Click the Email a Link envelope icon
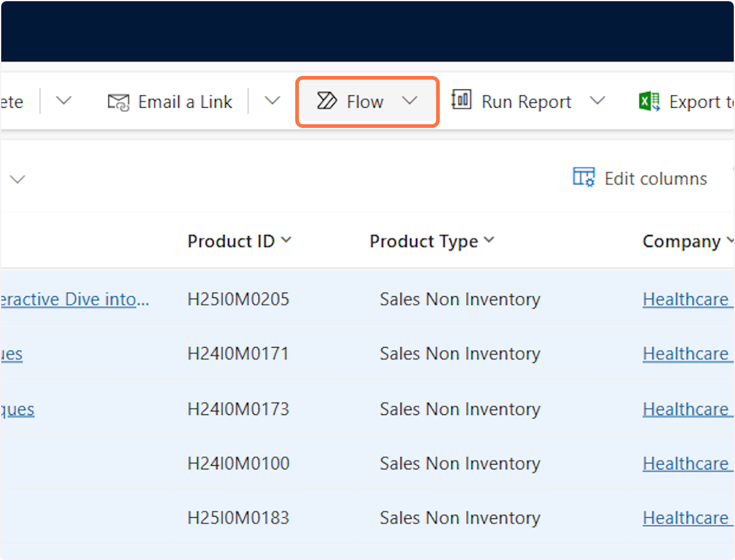 [119, 102]
